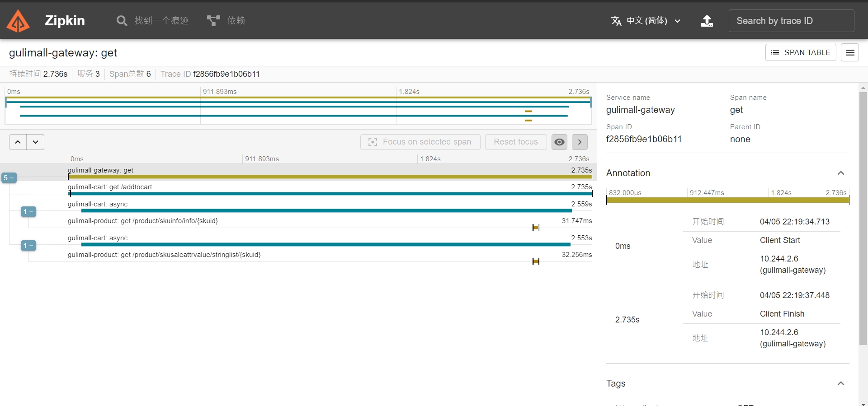Collapse the Annotation section
This screenshot has width=868, height=406.
(x=841, y=173)
